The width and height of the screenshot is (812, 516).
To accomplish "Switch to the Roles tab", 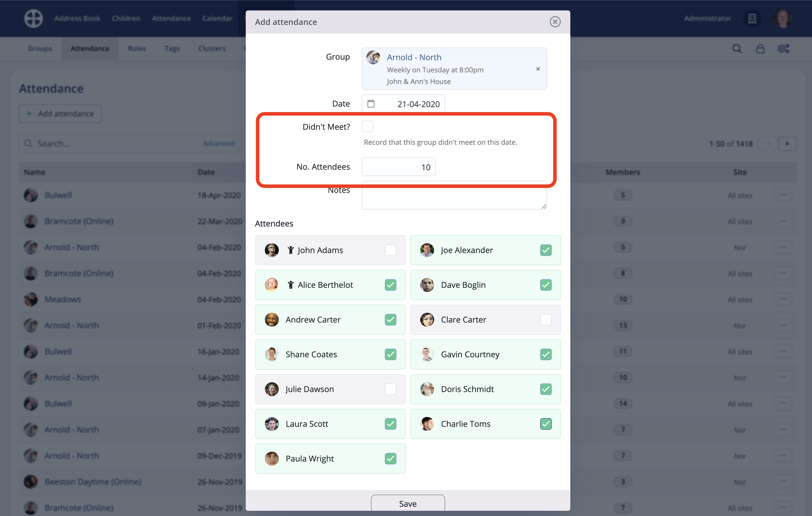I will click(x=136, y=49).
